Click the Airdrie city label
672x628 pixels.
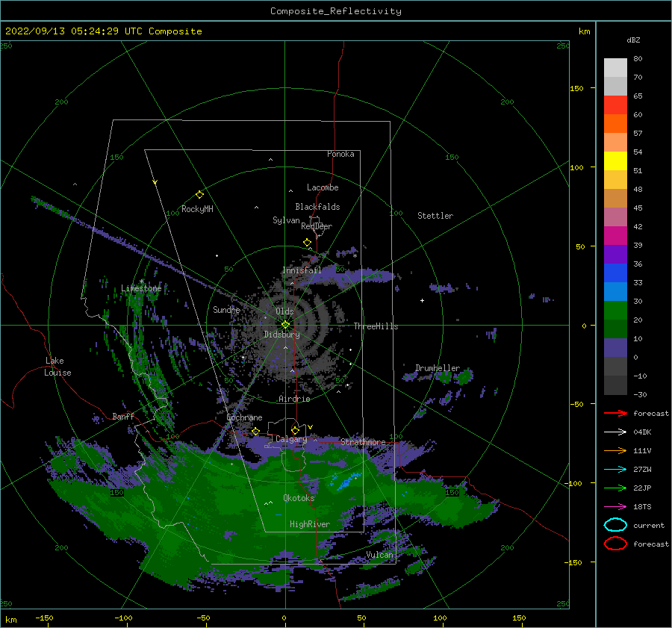tap(294, 399)
